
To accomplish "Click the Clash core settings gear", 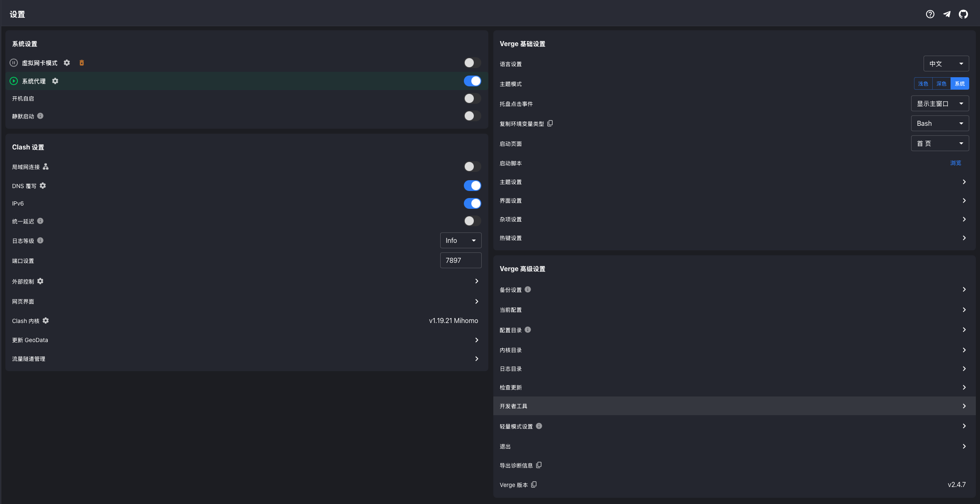I will tap(46, 321).
